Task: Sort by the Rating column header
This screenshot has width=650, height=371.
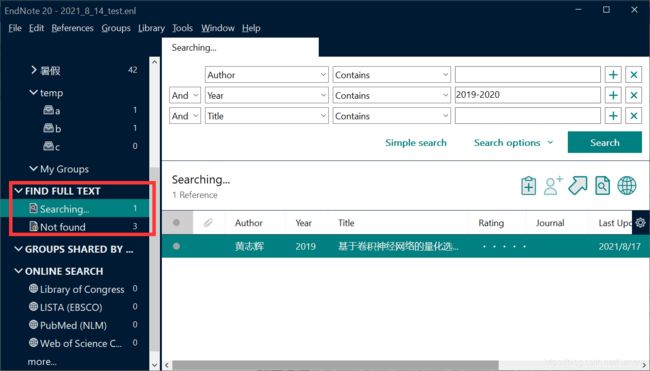Action: point(491,223)
